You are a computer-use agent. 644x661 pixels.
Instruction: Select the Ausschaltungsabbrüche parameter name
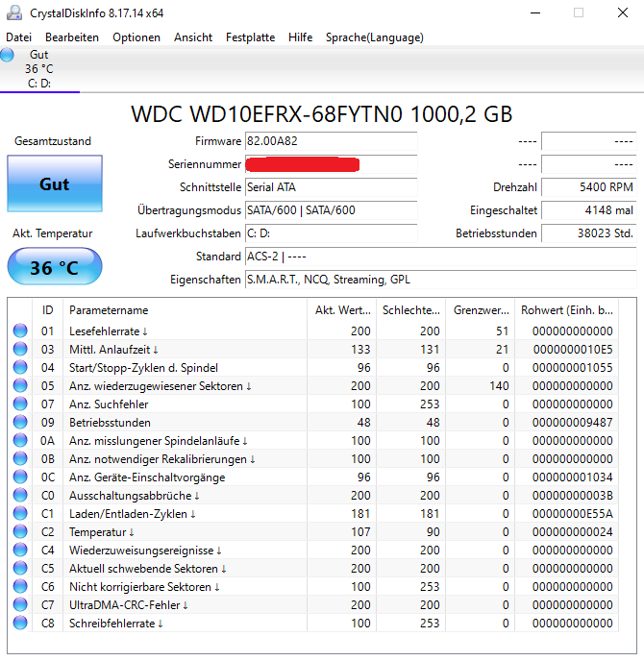pyautogui.click(x=135, y=496)
